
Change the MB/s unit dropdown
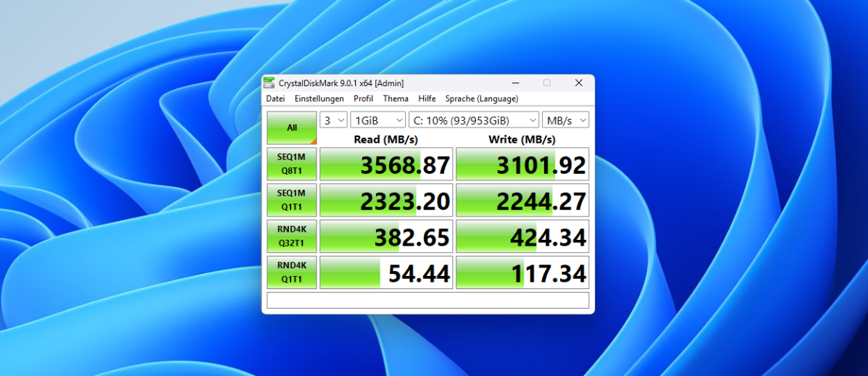coord(565,120)
